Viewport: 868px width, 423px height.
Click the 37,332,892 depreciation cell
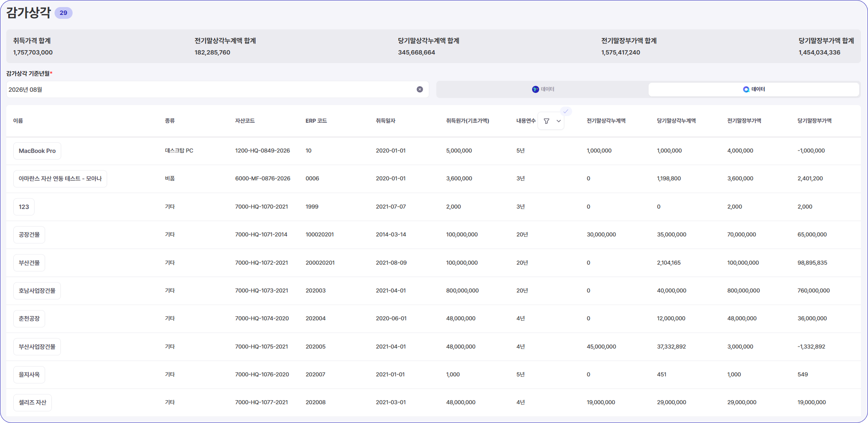(x=671, y=347)
